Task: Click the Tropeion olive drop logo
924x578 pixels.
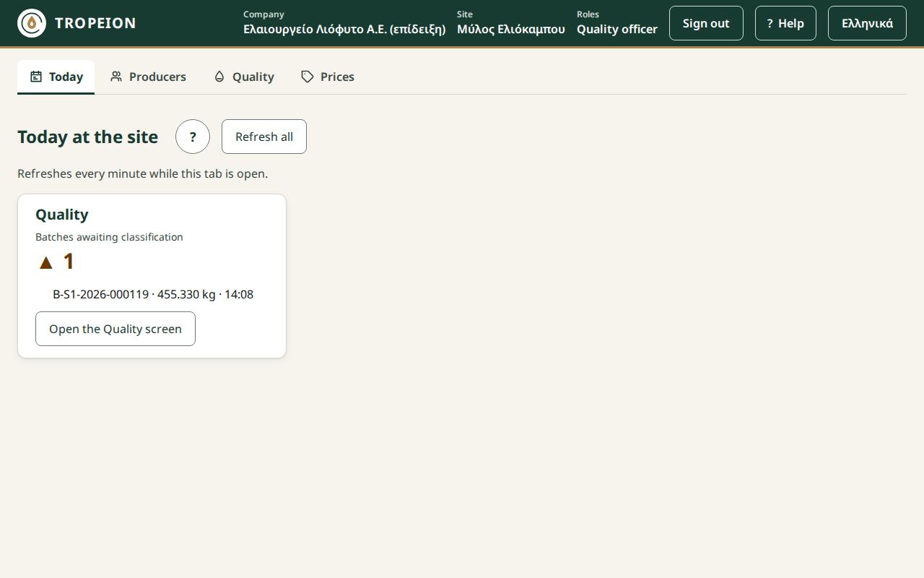Action: pos(32,23)
